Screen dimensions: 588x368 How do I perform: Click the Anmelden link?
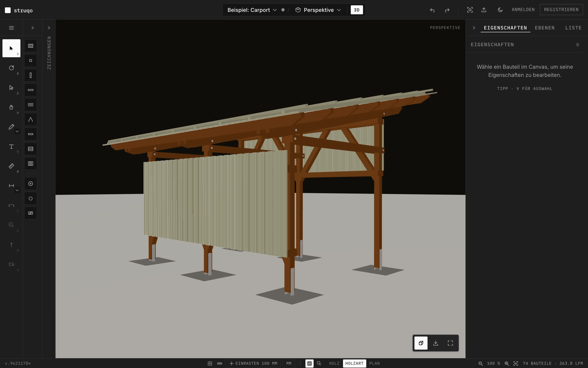pos(523,9)
